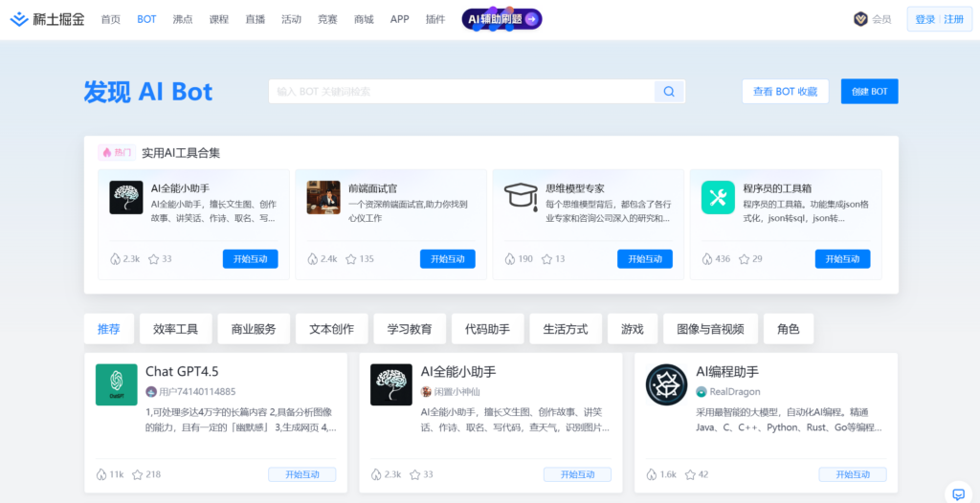The width and height of the screenshot is (980, 503).
Task: Click the 注册 link
Action: 954,19
